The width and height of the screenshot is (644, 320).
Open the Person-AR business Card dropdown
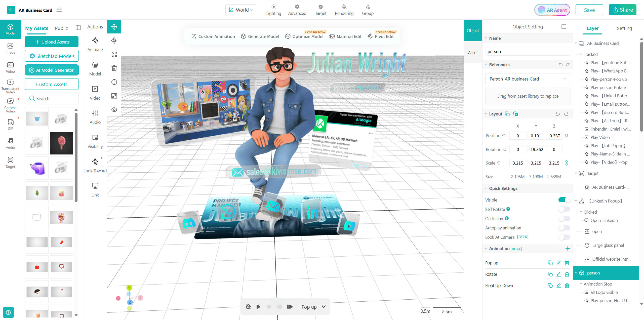click(x=528, y=79)
